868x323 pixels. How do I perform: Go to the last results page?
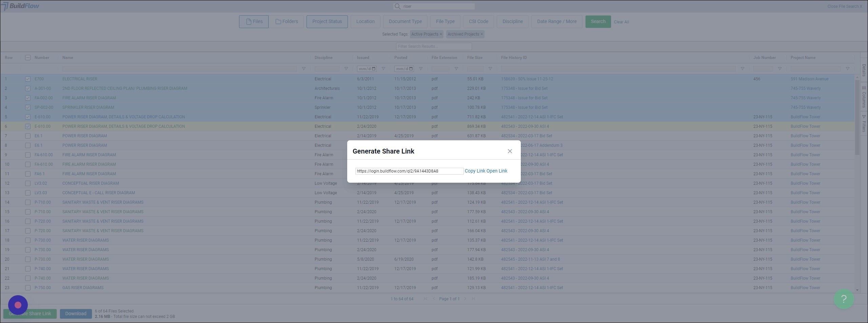coord(473,299)
